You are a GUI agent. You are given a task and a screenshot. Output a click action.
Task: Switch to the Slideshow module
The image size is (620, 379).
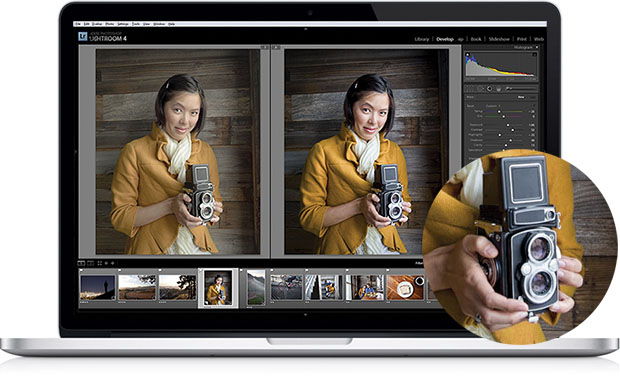pyautogui.click(x=499, y=39)
